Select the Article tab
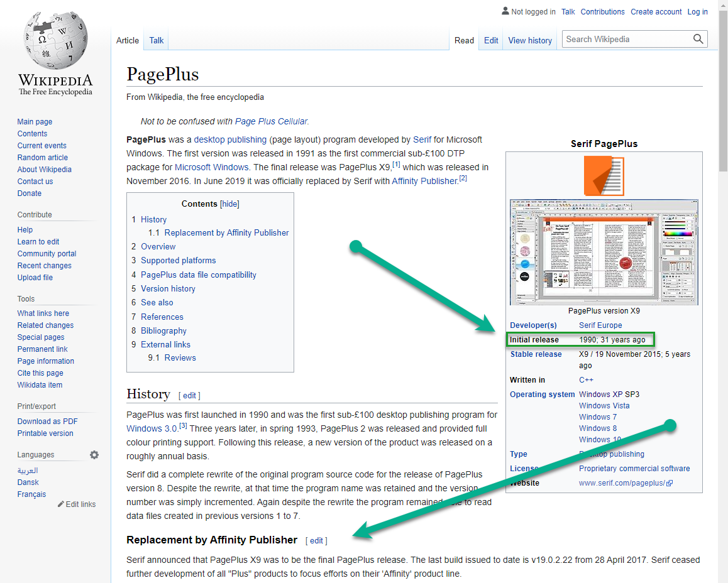 coord(127,40)
